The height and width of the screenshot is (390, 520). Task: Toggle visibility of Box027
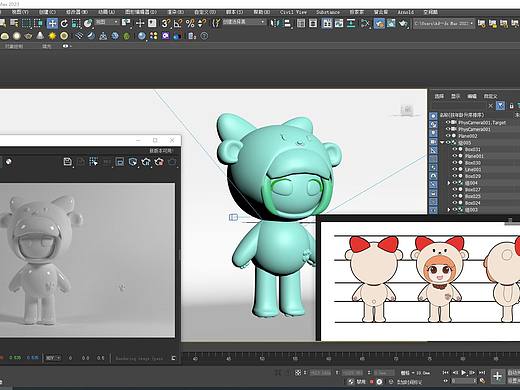coord(454,189)
